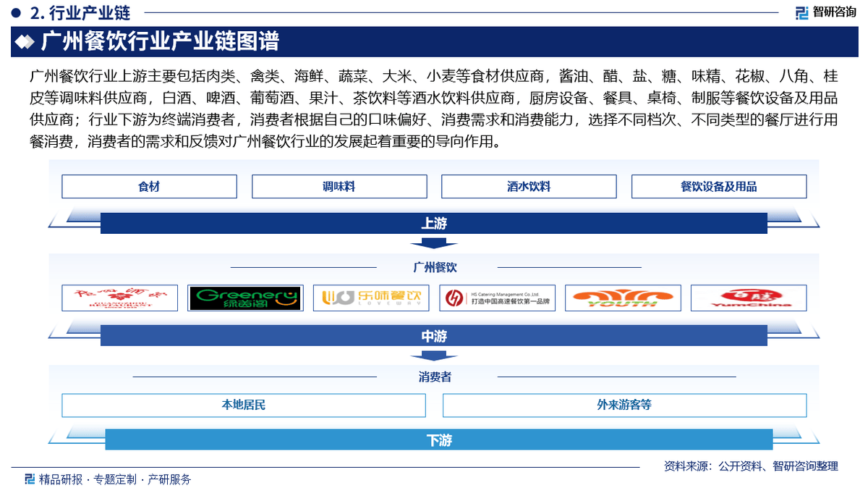Select the 食材 supply box
868x488 pixels.
click(x=149, y=186)
